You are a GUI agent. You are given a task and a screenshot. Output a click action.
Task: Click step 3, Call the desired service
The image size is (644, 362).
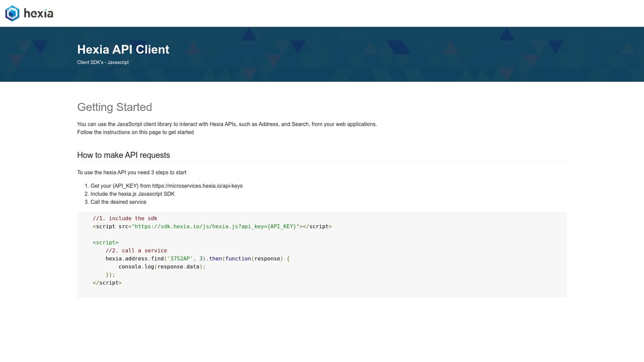pyautogui.click(x=118, y=202)
